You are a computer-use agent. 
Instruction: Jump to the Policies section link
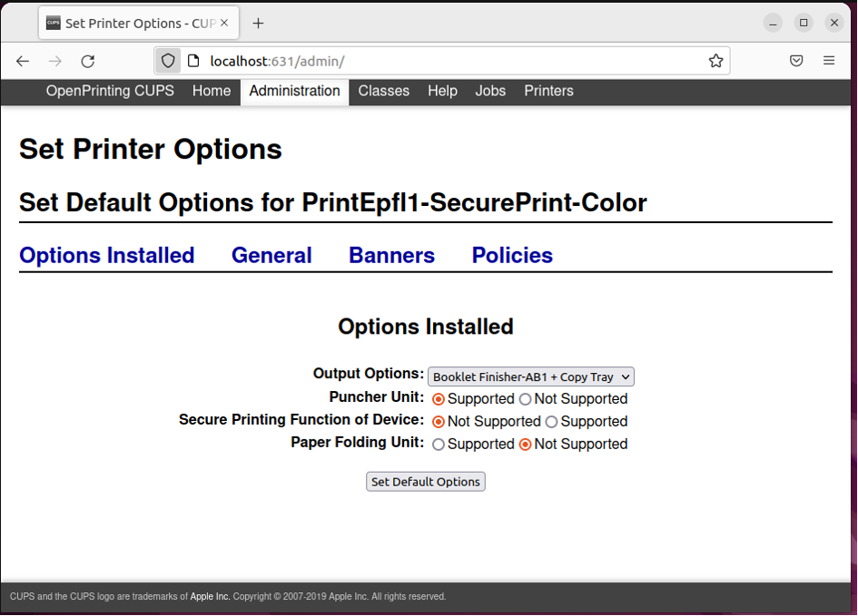pos(512,256)
